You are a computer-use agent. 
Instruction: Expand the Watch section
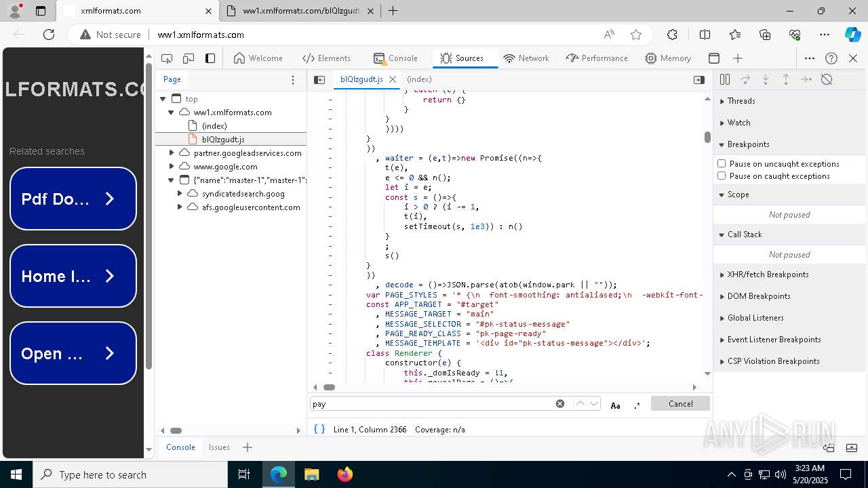pyautogui.click(x=789, y=123)
